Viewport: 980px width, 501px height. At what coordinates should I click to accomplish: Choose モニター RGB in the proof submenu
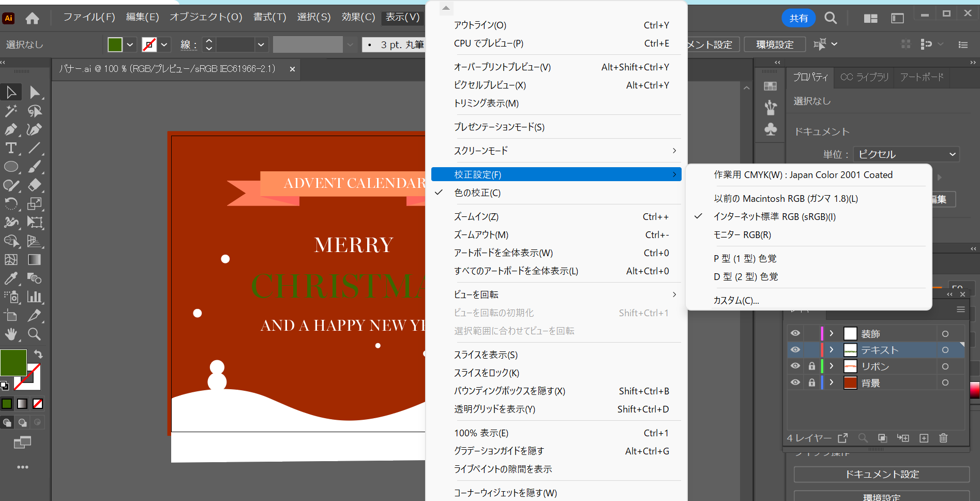pyautogui.click(x=743, y=234)
